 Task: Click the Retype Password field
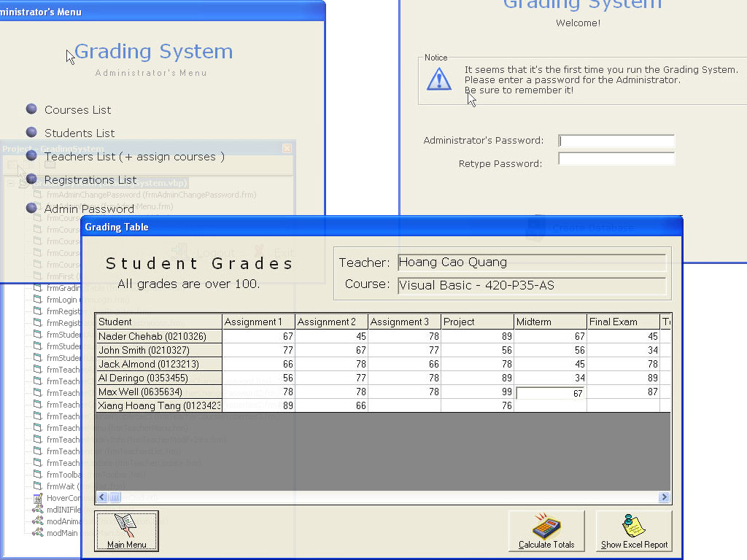click(x=616, y=159)
